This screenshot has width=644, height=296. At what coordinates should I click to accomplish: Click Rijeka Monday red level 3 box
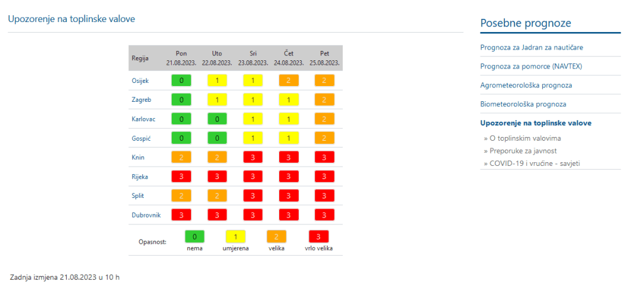point(182,177)
